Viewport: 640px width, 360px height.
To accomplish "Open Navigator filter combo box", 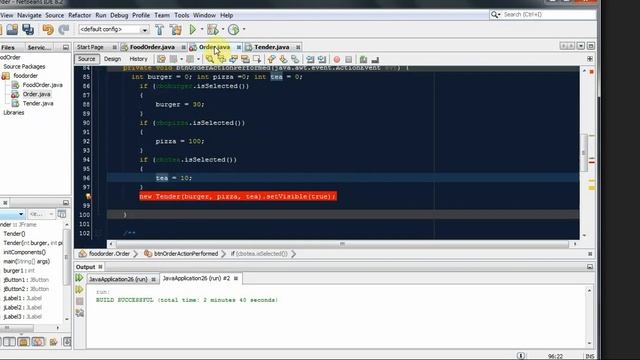I will pos(41,214).
